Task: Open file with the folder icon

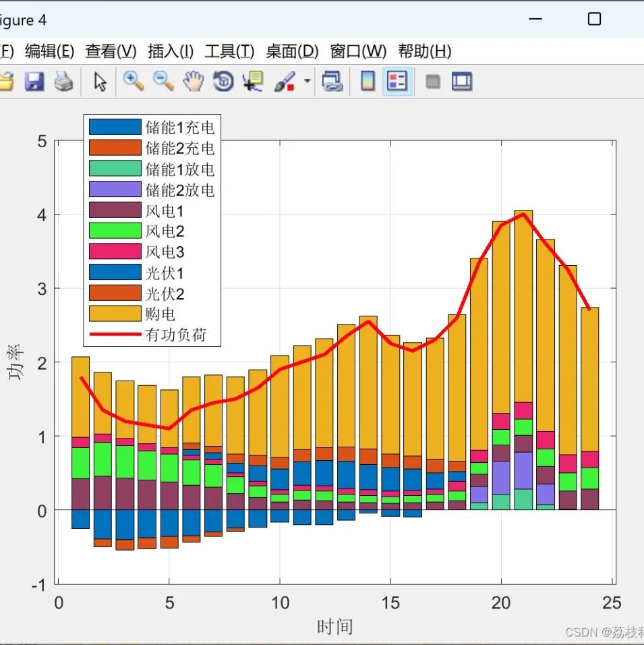Action: 6,81
